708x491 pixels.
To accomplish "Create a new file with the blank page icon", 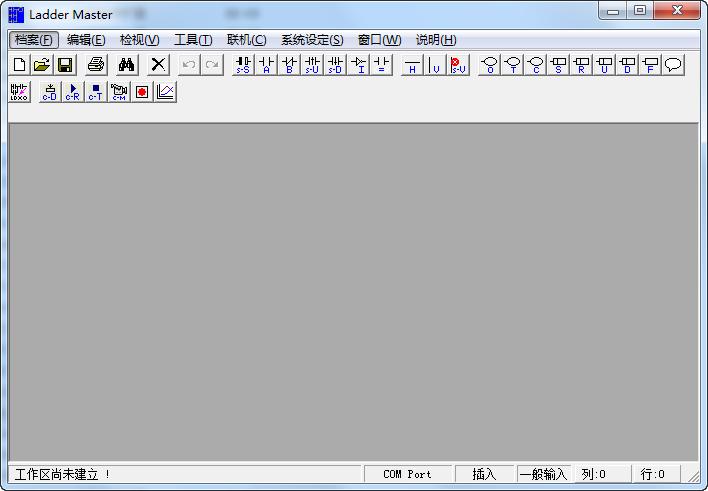I will [x=19, y=65].
